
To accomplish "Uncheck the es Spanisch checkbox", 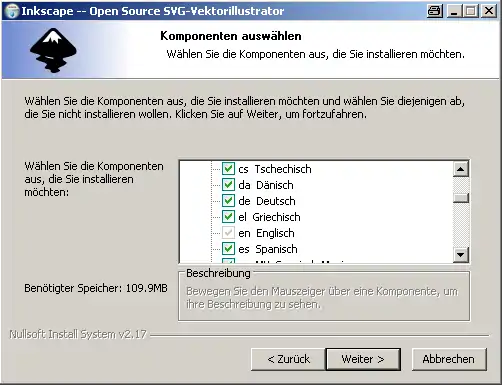I will [228, 249].
